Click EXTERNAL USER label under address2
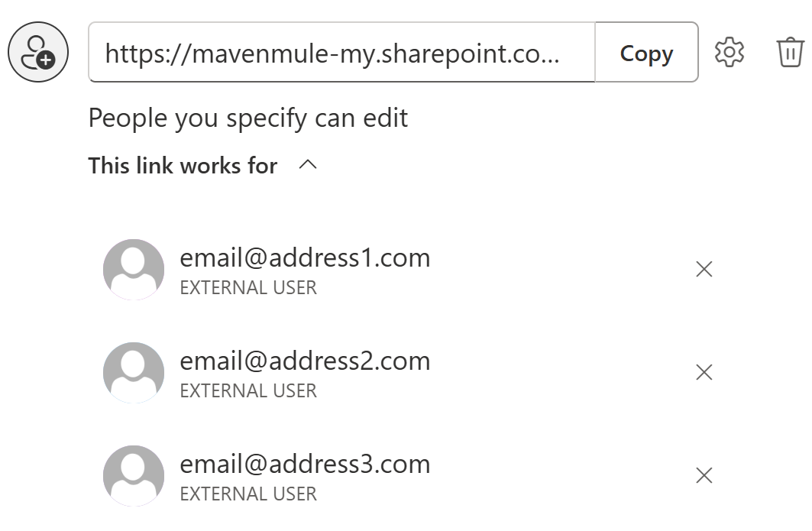Image resolution: width=812 pixels, height=531 pixels. point(248,391)
